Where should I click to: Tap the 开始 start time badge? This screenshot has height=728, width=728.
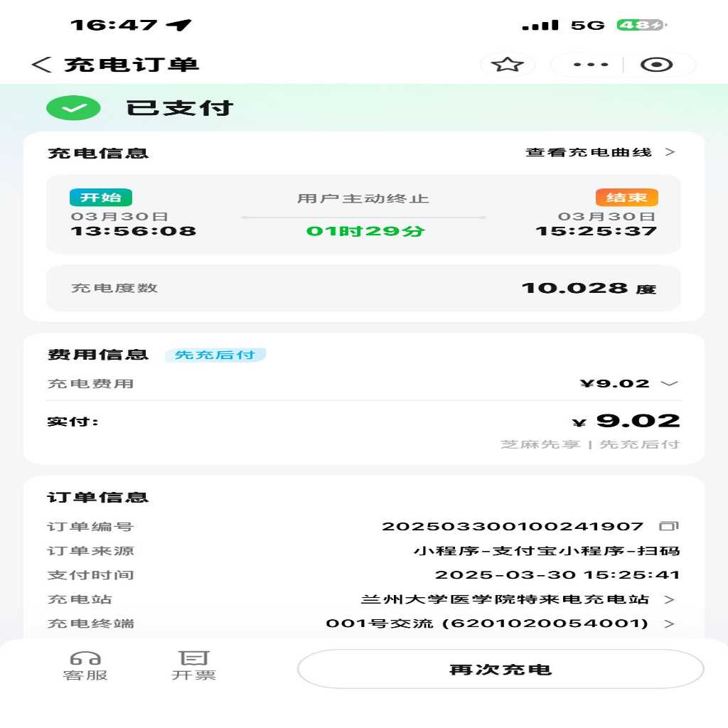pyautogui.click(x=101, y=198)
